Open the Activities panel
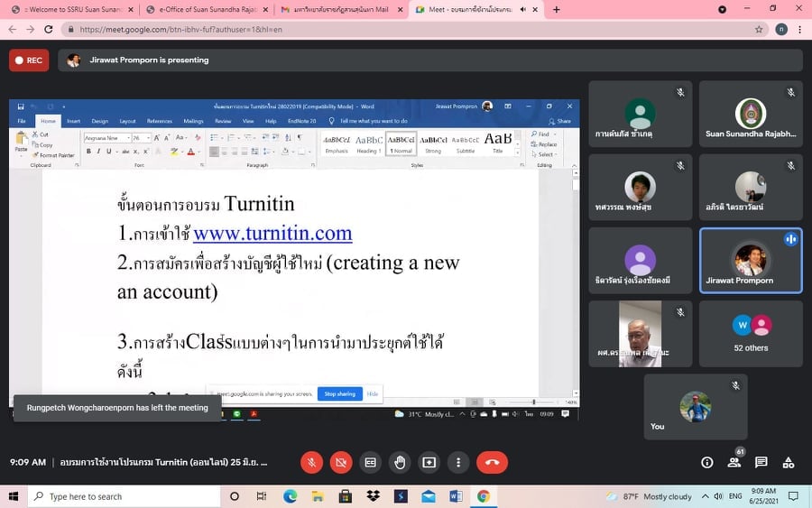This screenshot has width=812, height=508. click(x=789, y=462)
